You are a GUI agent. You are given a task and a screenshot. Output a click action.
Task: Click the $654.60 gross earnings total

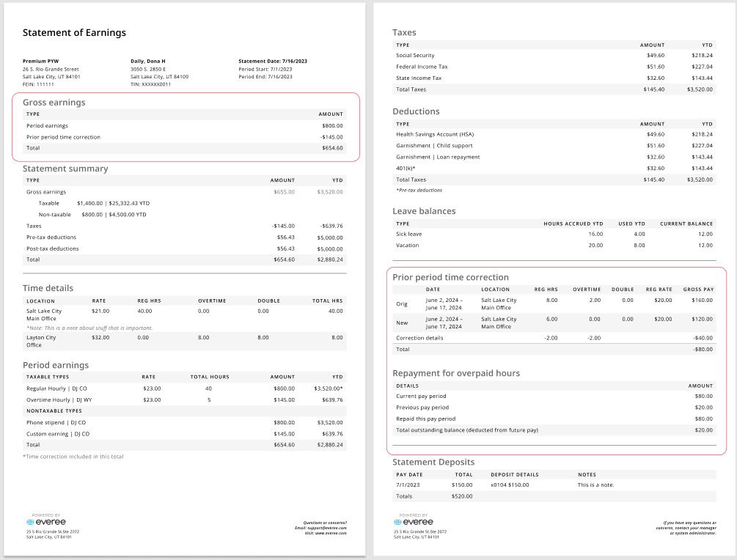coord(332,147)
